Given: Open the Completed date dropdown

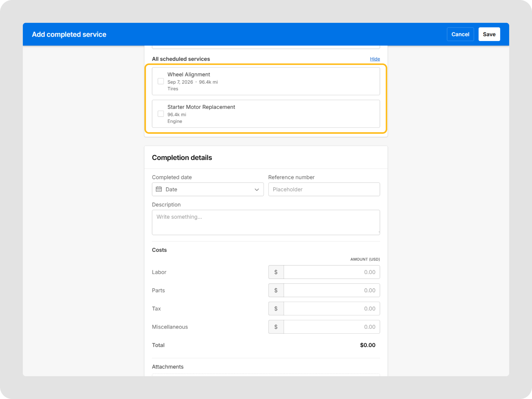Looking at the screenshot, I should 208,189.
